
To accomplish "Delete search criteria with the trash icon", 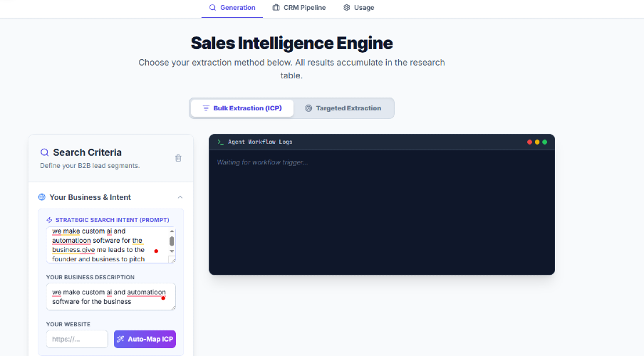I will click(178, 158).
